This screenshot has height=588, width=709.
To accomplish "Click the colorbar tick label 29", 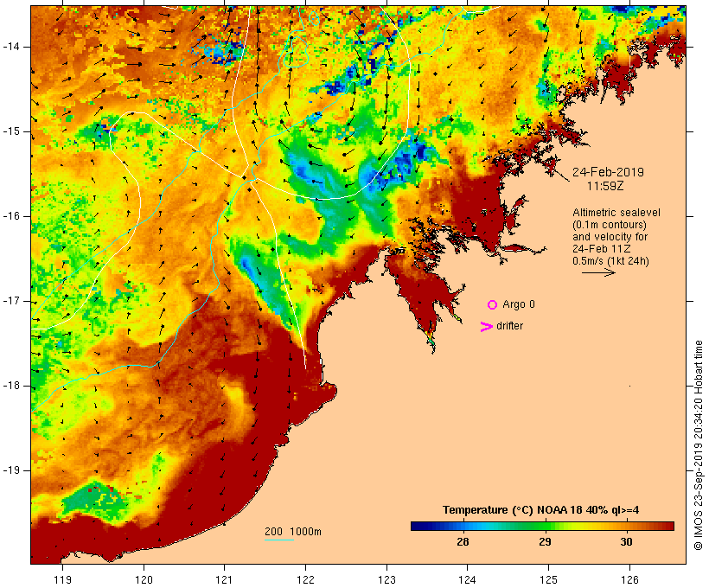I will (545, 542).
